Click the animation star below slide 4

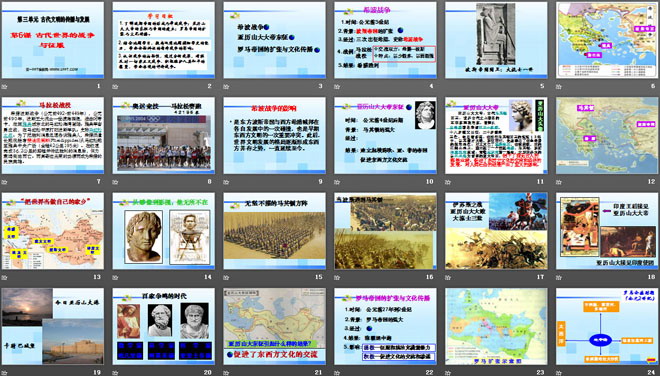(x=337, y=87)
